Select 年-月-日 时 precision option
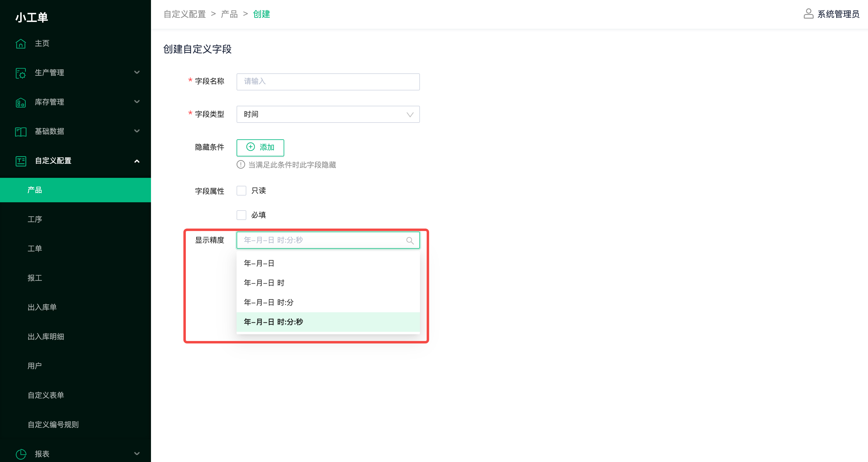 pyautogui.click(x=328, y=283)
